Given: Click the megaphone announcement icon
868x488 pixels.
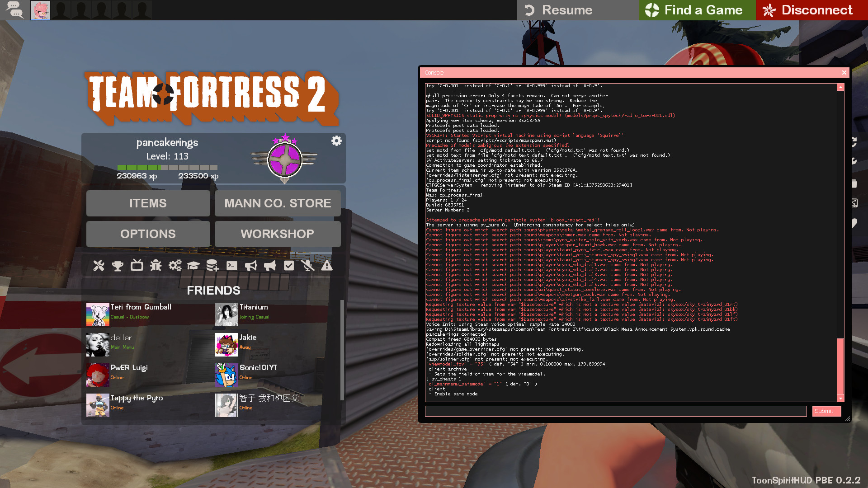Looking at the screenshot, I should click(270, 266).
